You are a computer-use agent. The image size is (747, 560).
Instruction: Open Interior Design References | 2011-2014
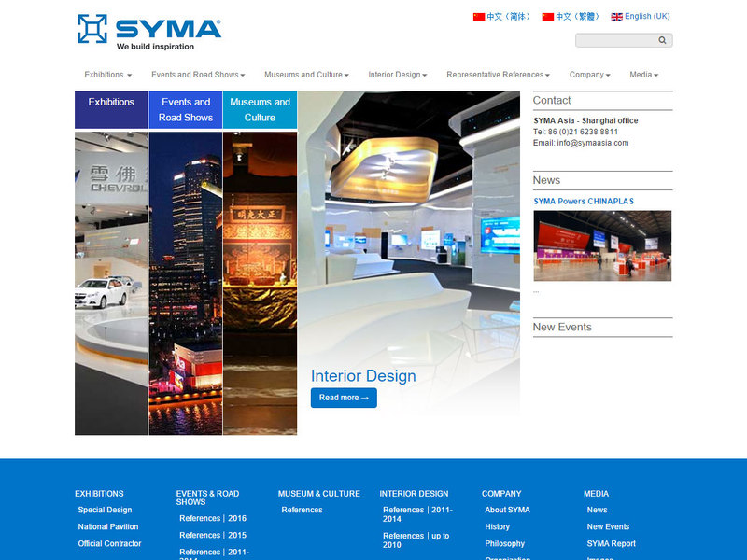(417, 514)
